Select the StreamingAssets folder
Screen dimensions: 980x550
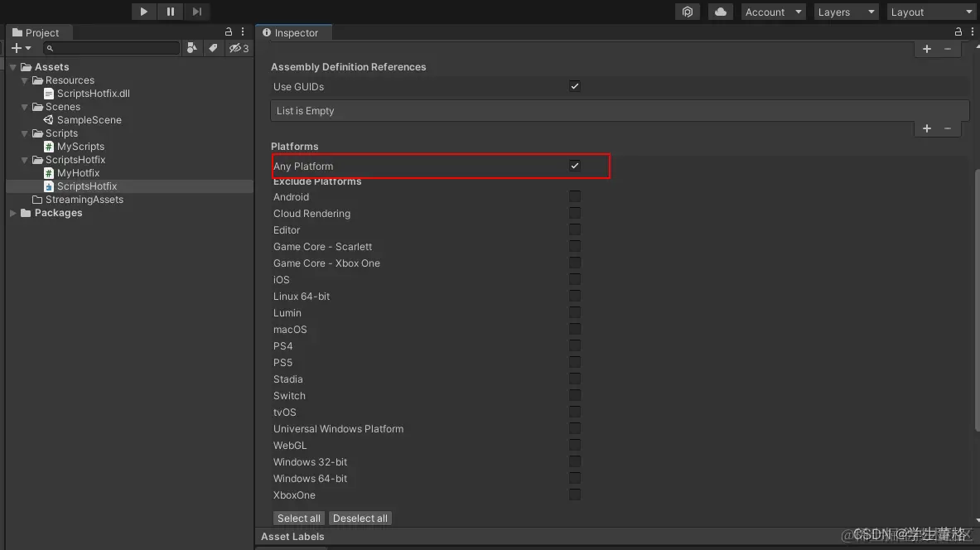point(78,200)
